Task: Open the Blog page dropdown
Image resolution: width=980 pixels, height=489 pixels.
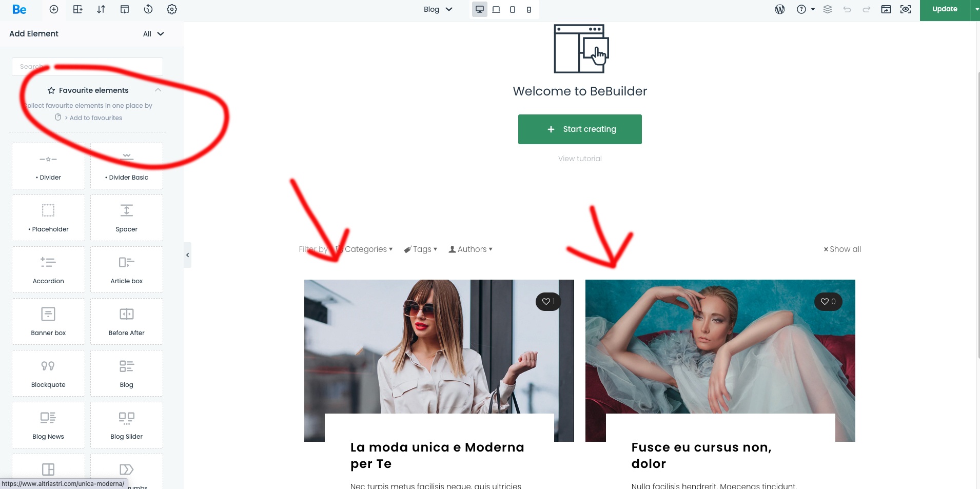Action: 438,9
